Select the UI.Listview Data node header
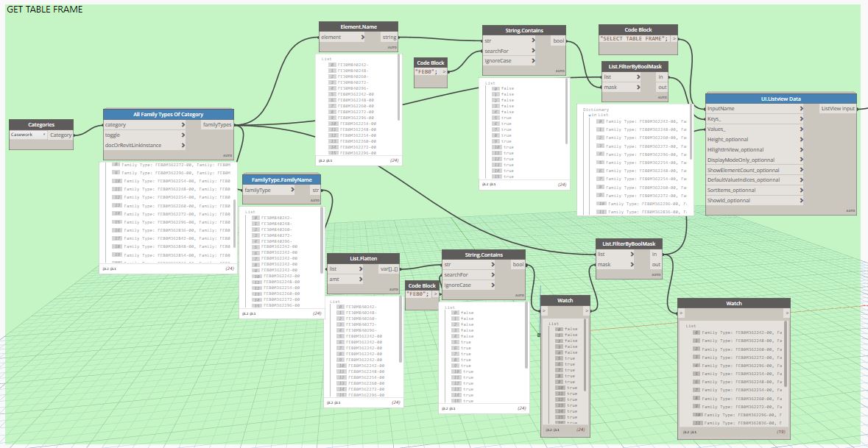The image size is (868, 448). 780,99
